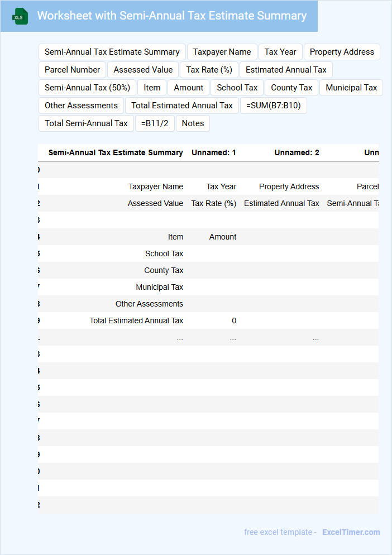Viewport: 392px width, 555px height.
Task: Click the Estimated Annual Tax tag
Action: [286, 70]
